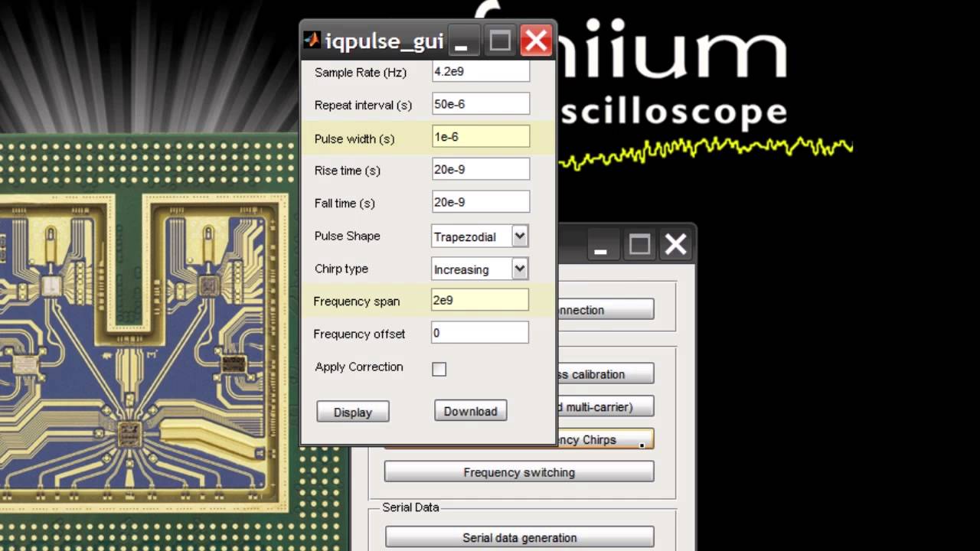Click the iqpulse_gui window title
This screenshot has width=980, height=551.
[x=384, y=41]
